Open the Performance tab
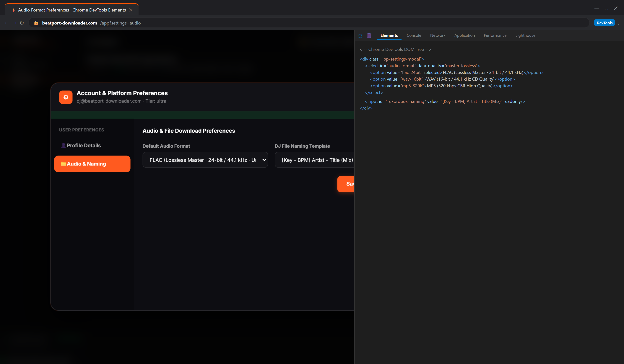The width and height of the screenshot is (624, 364). (x=495, y=35)
